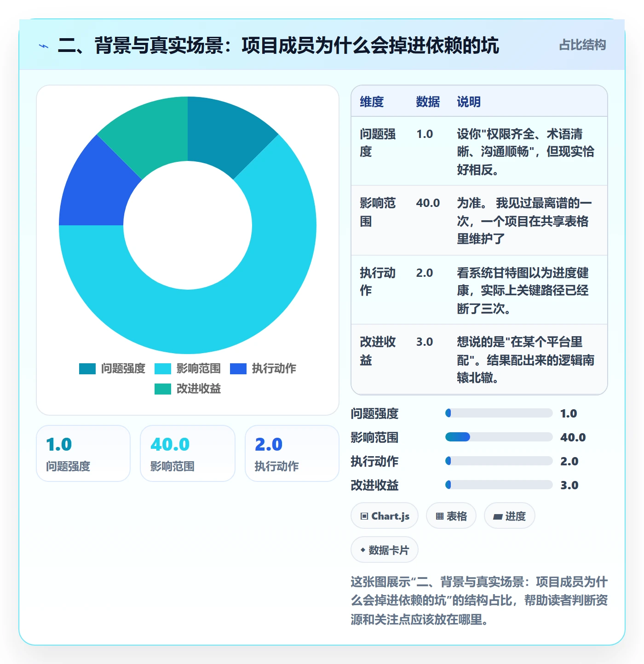Open the 2.0 执行动作 data card
Image resolution: width=644 pixels, height=664 pixels.
coord(292,453)
